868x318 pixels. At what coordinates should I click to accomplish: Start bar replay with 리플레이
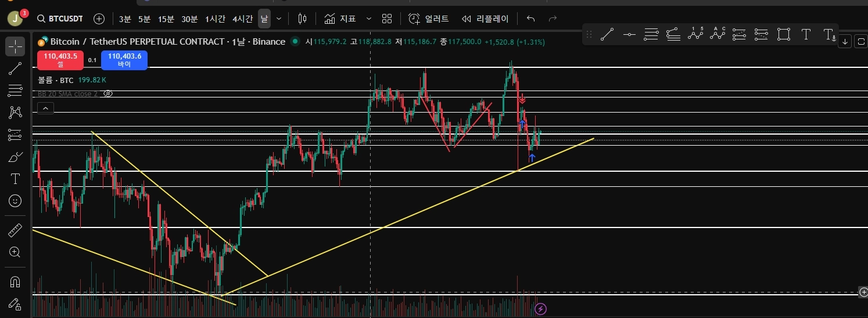click(485, 19)
